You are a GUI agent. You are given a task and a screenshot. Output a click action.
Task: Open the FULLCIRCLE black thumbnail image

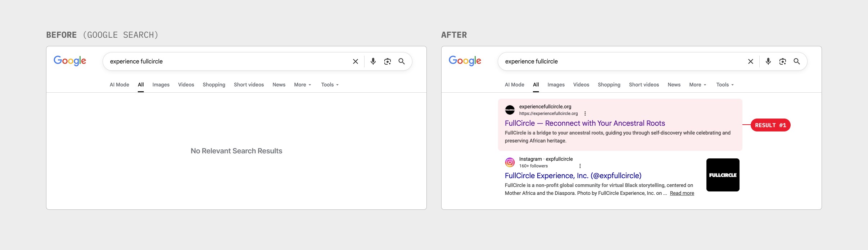tap(723, 175)
